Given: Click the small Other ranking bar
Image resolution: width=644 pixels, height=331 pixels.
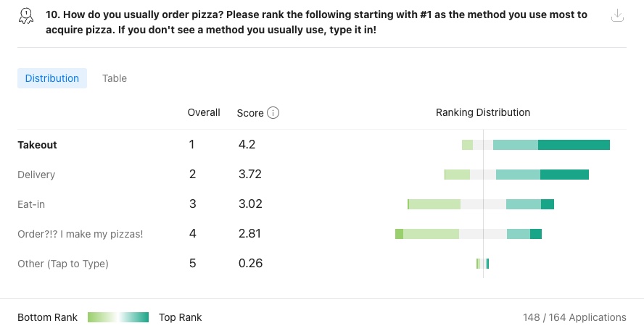Looking at the screenshot, I should point(482,264).
